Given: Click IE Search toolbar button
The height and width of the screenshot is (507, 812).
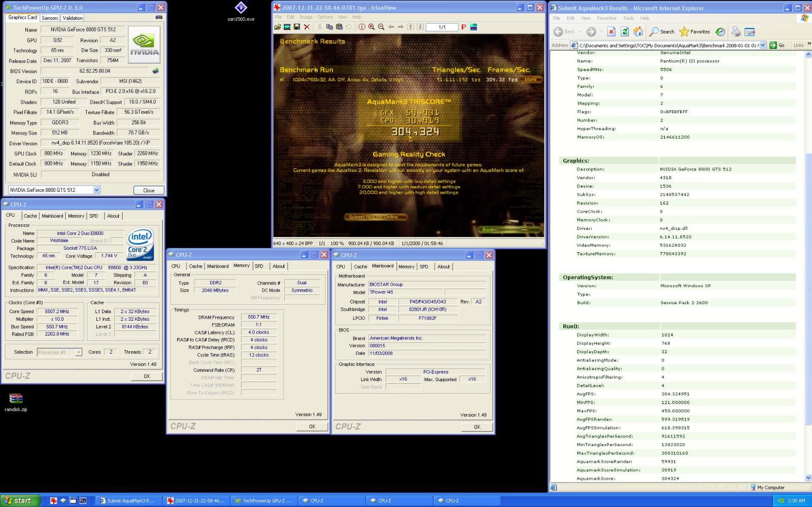Looking at the screenshot, I should 662,31.
